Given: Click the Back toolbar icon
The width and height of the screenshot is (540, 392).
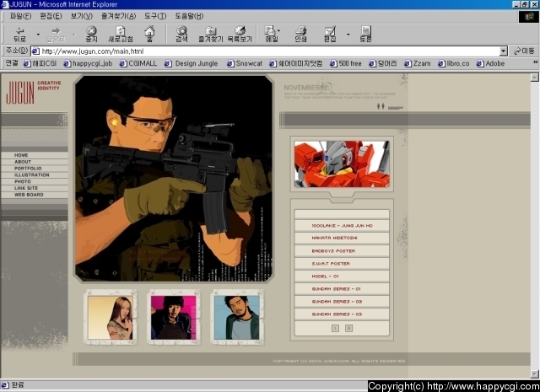Looking at the screenshot, I should (x=19, y=34).
